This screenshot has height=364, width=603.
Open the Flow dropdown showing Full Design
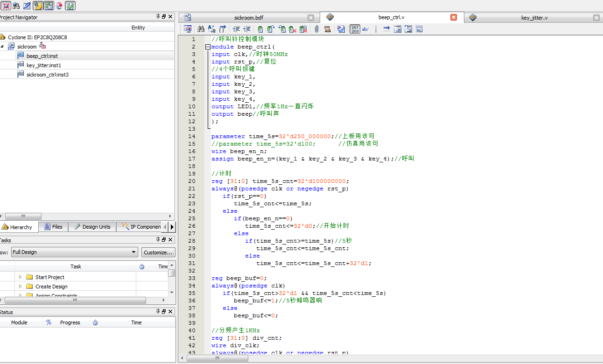[x=74, y=252]
